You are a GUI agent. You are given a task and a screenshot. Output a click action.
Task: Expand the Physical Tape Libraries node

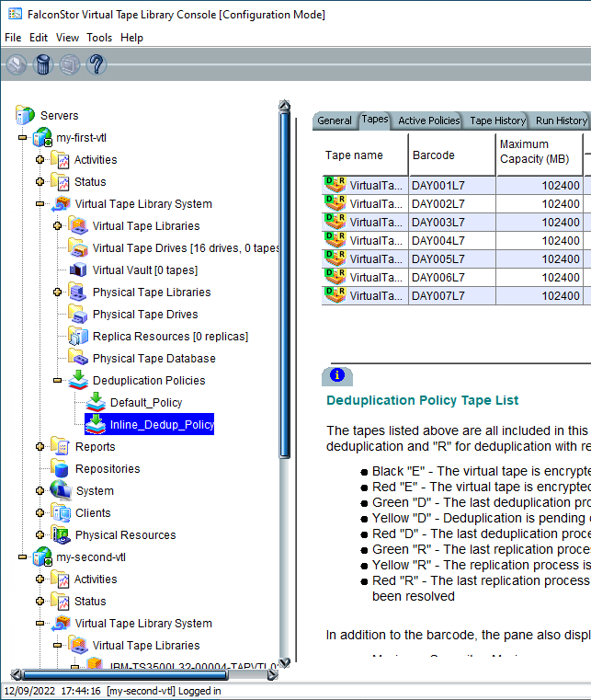click(x=58, y=292)
